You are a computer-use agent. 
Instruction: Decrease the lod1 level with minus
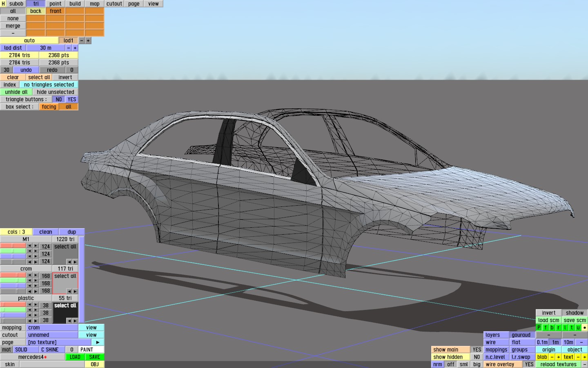82,40
